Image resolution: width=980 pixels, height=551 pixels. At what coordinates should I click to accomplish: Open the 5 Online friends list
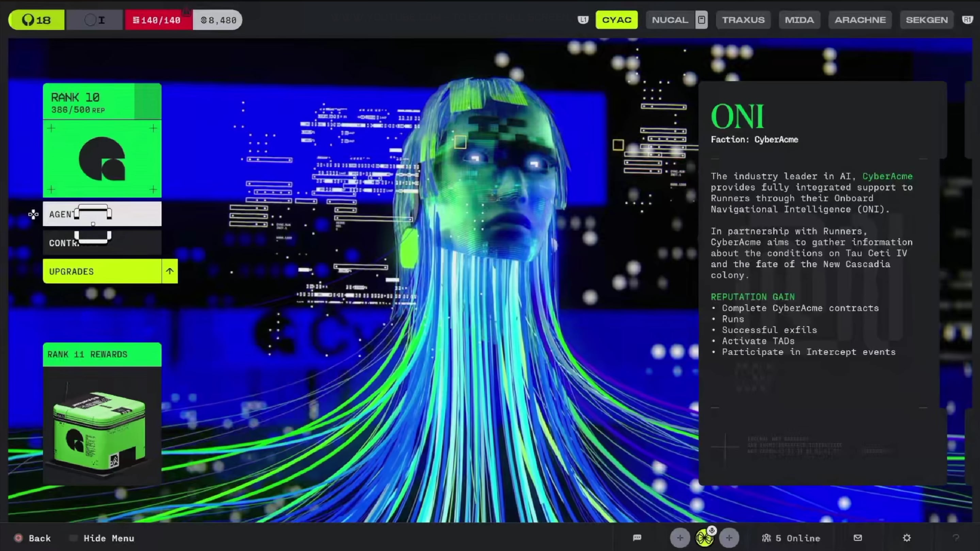pos(791,538)
